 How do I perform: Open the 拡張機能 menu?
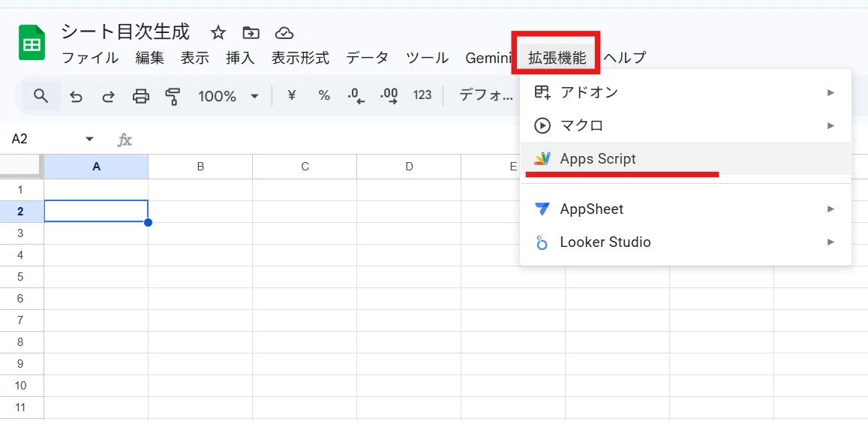(x=557, y=58)
